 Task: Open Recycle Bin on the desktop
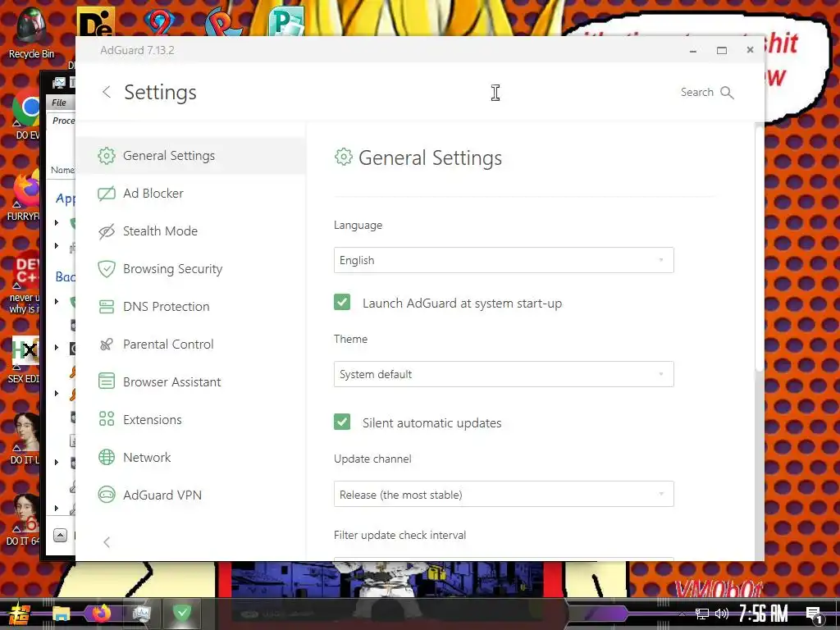tap(31, 33)
